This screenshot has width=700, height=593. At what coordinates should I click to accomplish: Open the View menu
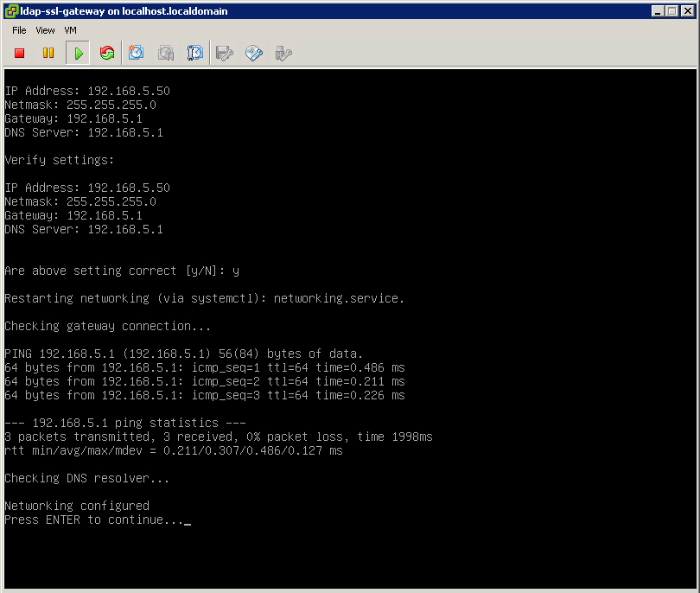click(x=44, y=30)
